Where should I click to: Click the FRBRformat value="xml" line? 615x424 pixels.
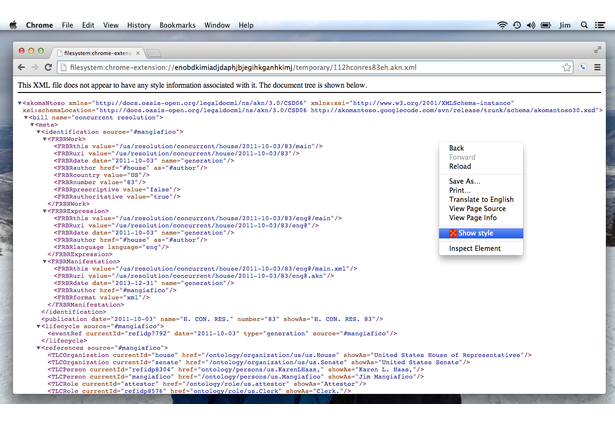(x=102, y=298)
